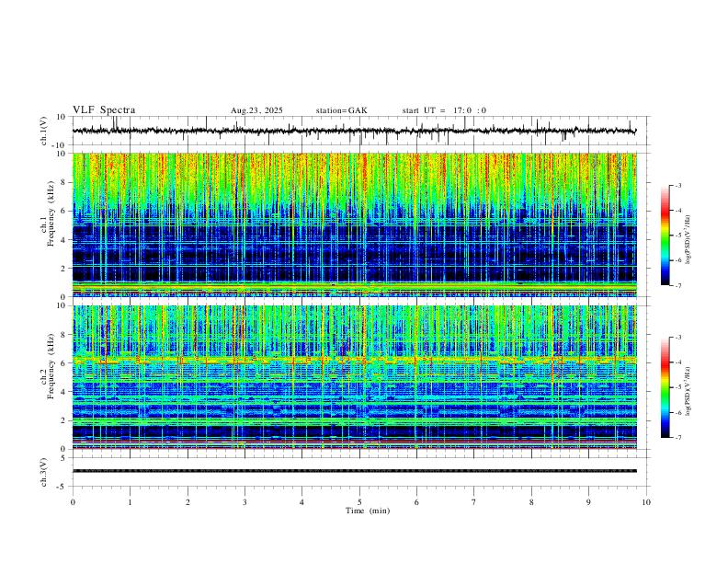Image resolution: width=728 pixels, height=563 pixels.
Task: Click the ch.2 spectrogram panel
Action: (x=354, y=377)
